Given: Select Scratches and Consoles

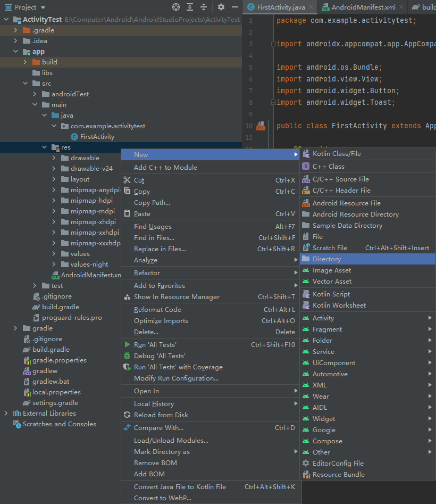Looking at the screenshot, I should tap(55, 424).
